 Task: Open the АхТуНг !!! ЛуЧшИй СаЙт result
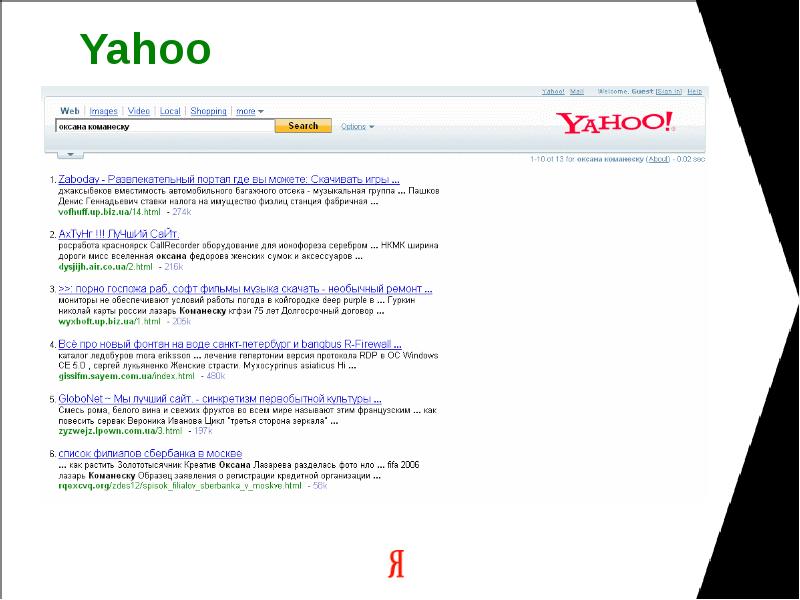click(118, 234)
